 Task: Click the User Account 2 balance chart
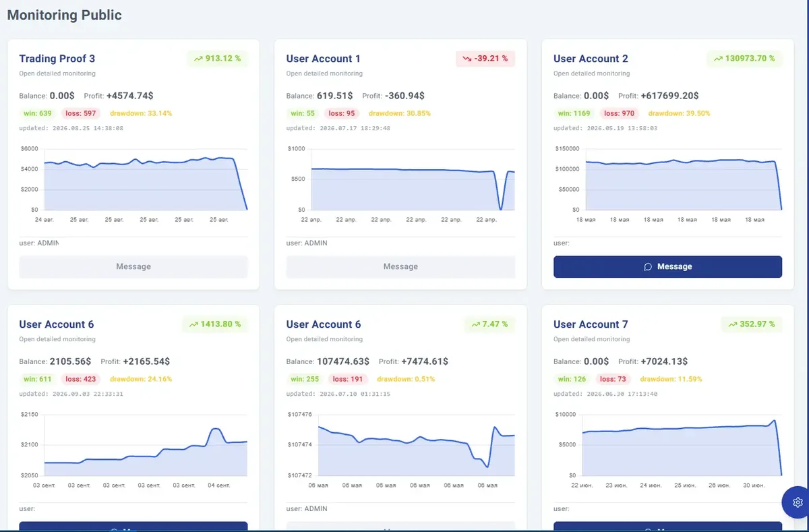coord(667,184)
